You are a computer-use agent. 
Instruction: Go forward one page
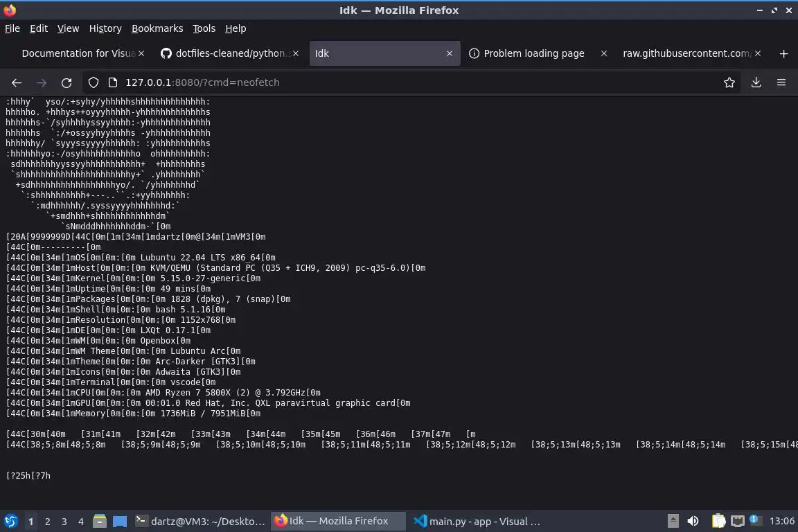(x=42, y=82)
